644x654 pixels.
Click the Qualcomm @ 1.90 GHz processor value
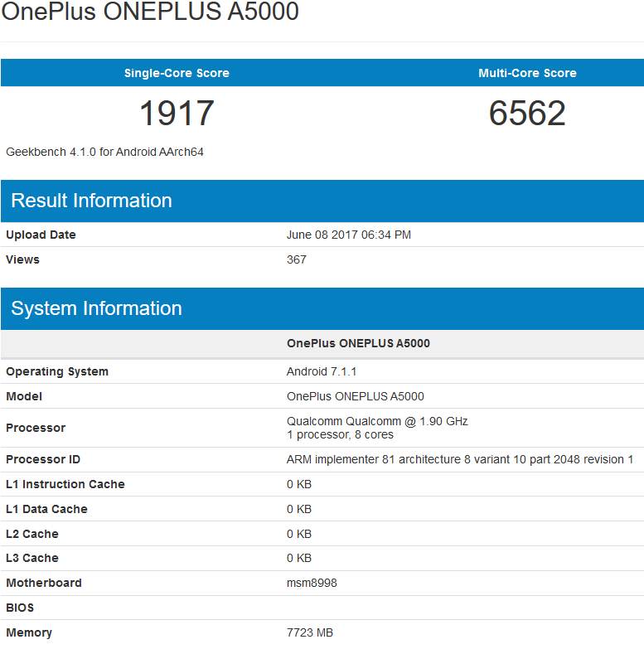click(377, 421)
